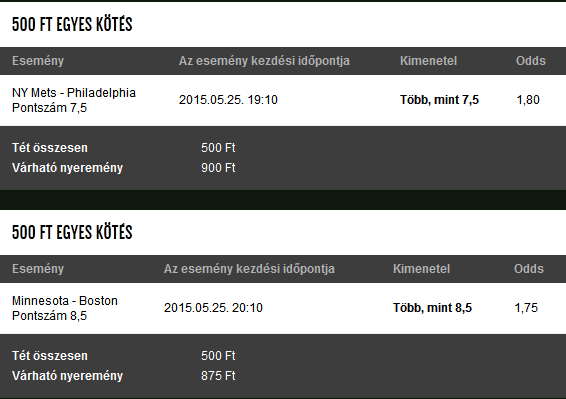Click the start time 2015.05.25. 20:10
Image resolution: width=566 pixels, height=399 pixels.
pos(213,308)
